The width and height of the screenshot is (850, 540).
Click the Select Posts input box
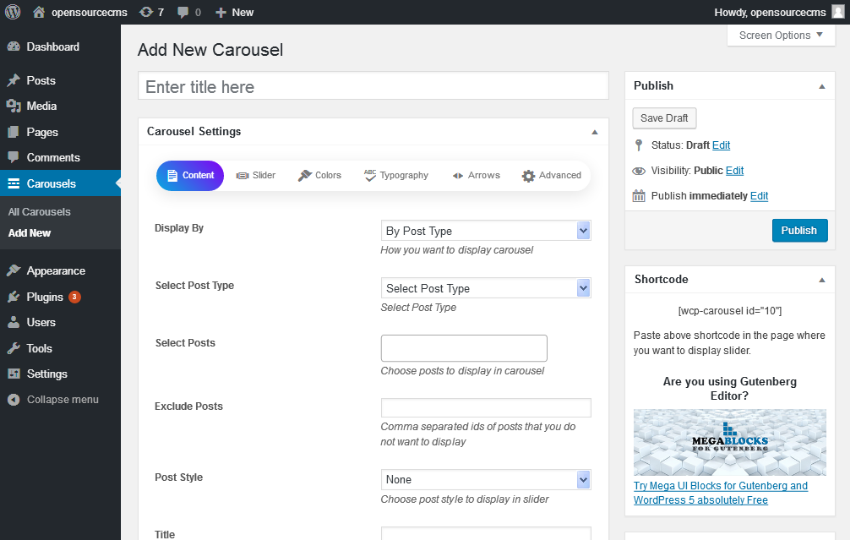click(464, 348)
